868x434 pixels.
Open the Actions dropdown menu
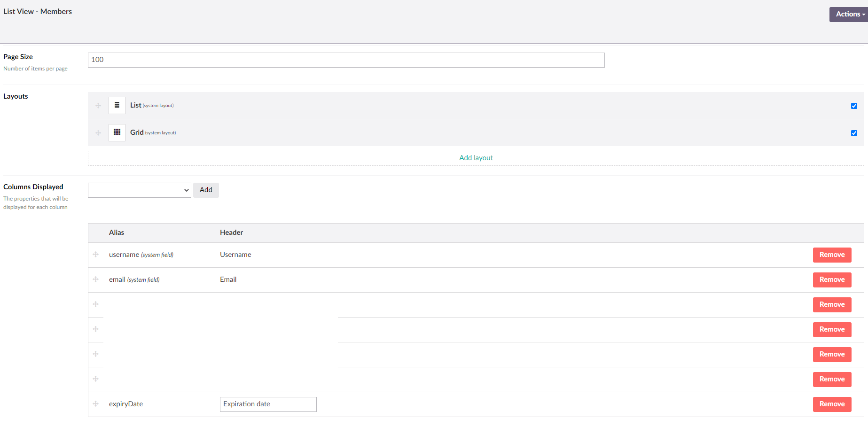click(x=849, y=14)
